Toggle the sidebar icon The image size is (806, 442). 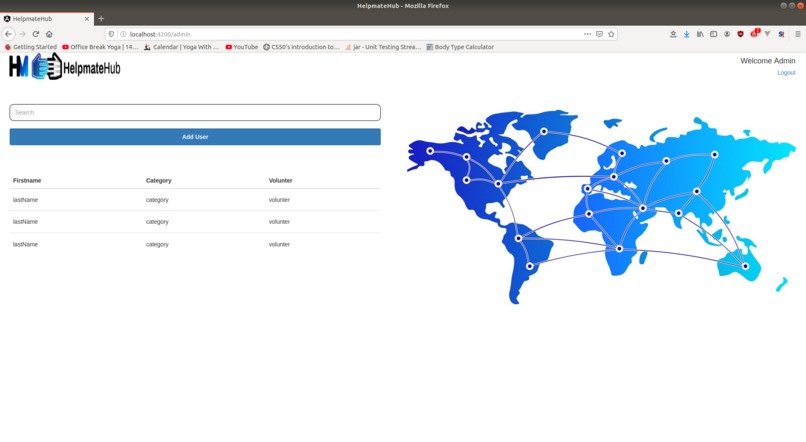click(713, 34)
